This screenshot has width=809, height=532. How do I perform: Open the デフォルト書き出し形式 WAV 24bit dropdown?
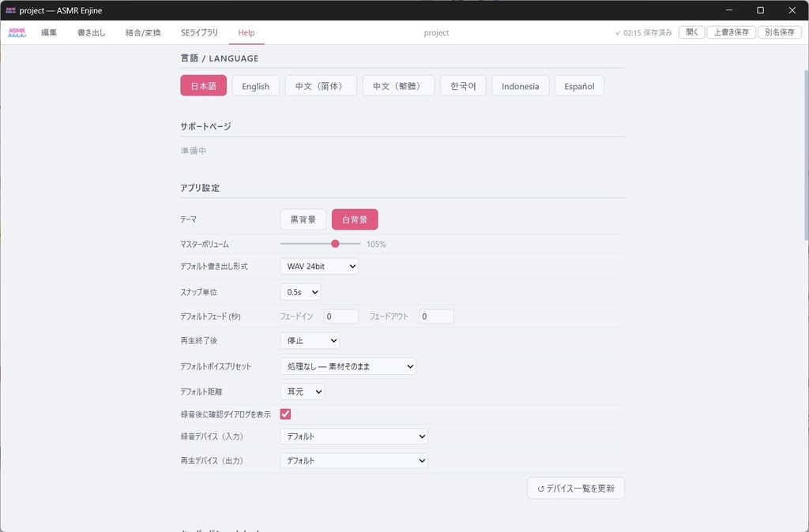[x=319, y=267]
